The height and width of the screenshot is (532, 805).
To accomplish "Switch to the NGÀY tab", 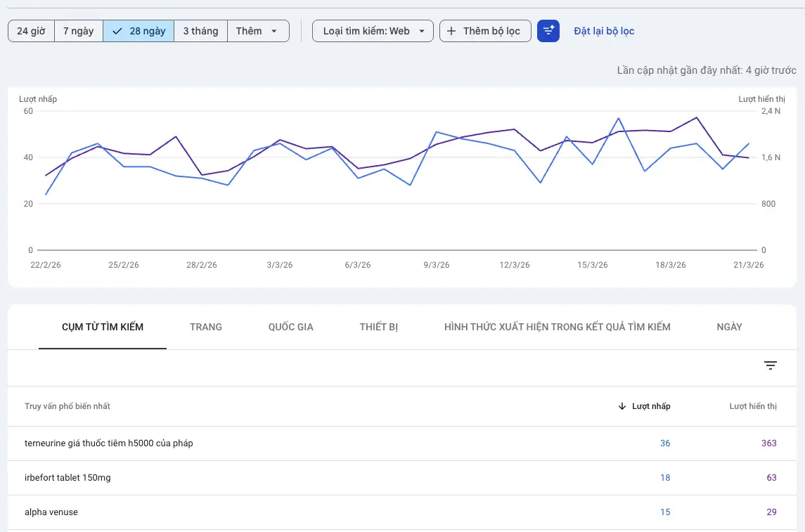I will point(729,327).
